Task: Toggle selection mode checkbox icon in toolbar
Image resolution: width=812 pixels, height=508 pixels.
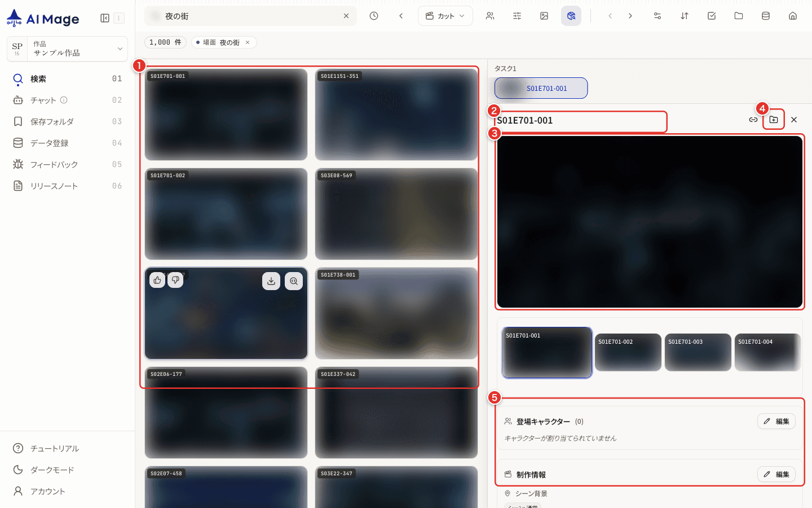Action: tap(712, 16)
